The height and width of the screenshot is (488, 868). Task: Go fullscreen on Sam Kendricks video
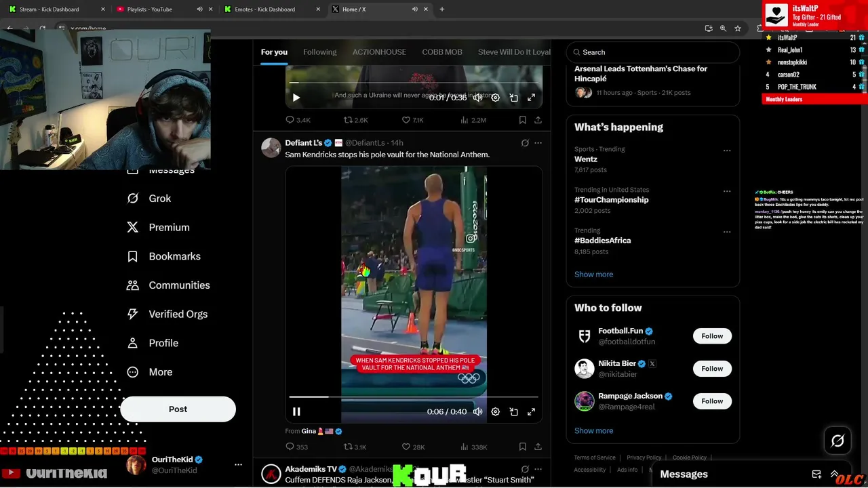click(x=531, y=411)
